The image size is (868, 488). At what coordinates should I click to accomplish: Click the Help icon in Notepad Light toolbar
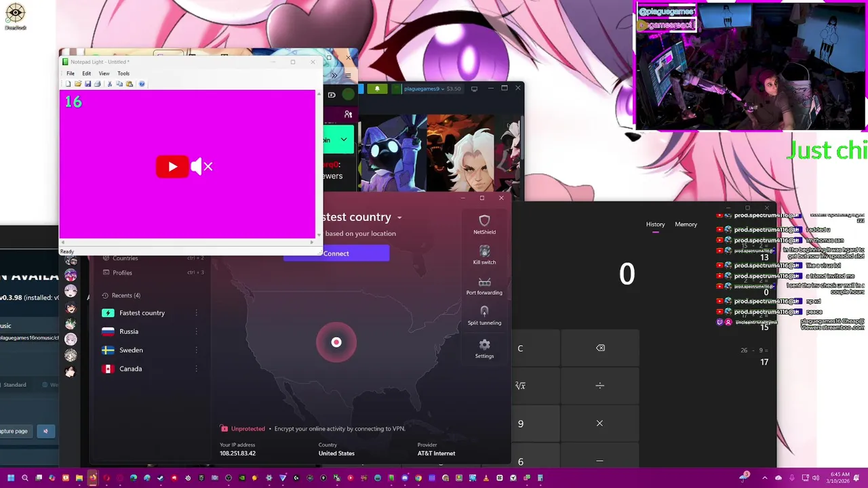[x=142, y=84]
